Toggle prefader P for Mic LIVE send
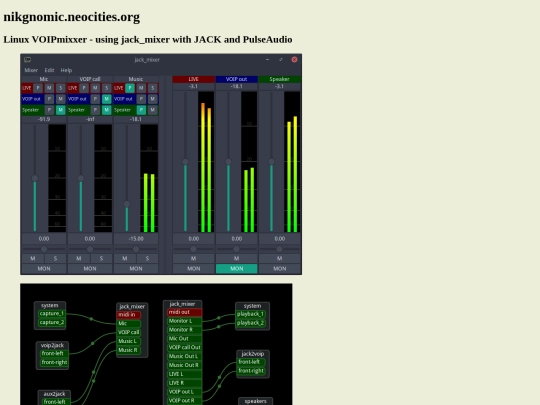Image resolution: width=540 pixels, height=405 pixels. point(38,88)
